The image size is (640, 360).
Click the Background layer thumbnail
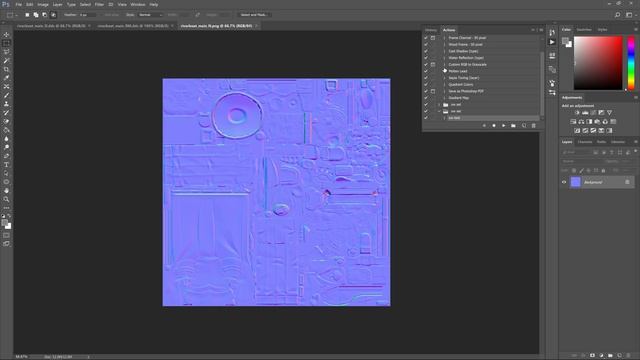[576, 182]
